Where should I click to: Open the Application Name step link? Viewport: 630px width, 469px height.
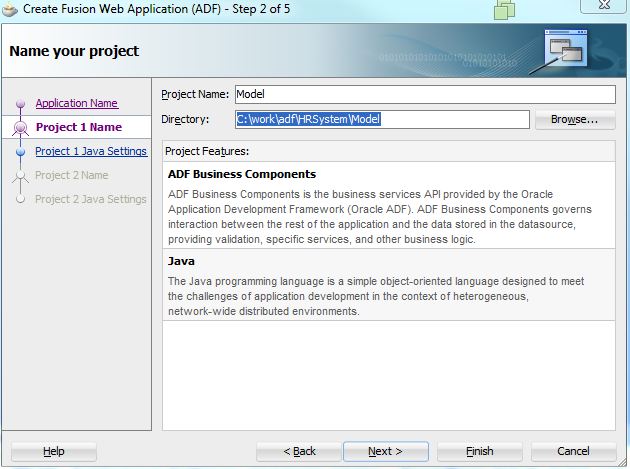coord(76,103)
